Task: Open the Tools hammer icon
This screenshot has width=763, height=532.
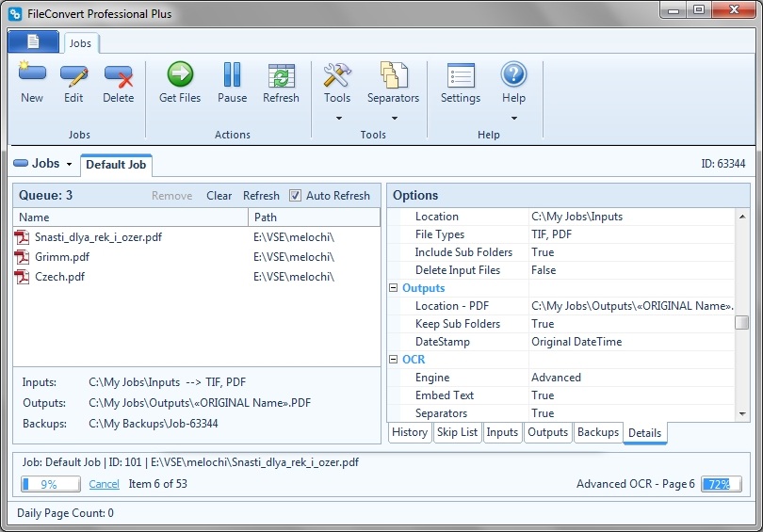Action: [337, 75]
